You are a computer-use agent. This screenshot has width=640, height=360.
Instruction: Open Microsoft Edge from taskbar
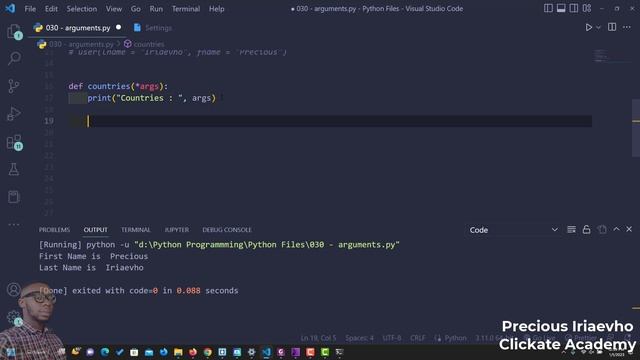(105, 352)
